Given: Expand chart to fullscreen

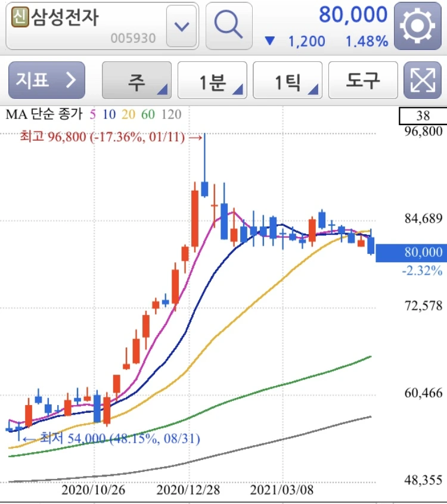Looking at the screenshot, I should [422, 80].
